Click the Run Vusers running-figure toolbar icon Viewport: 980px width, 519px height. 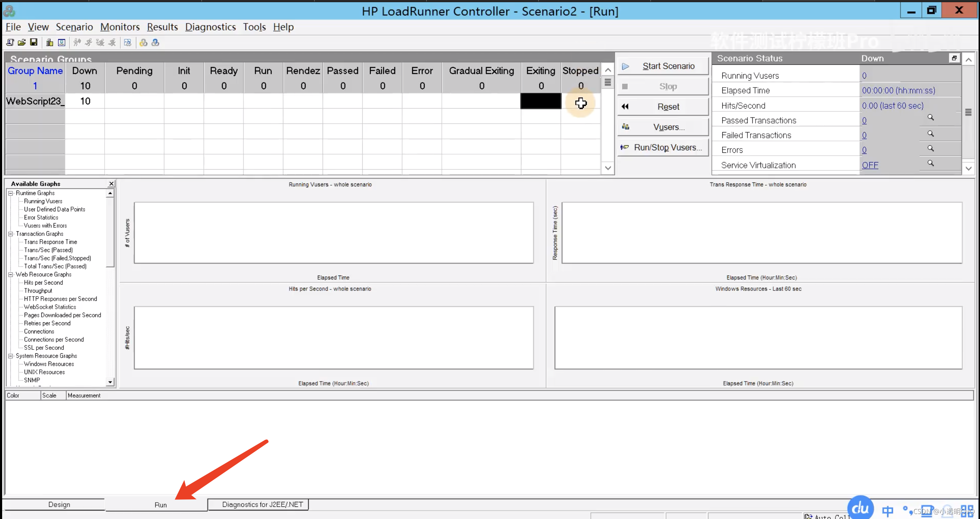(x=89, y=42)
